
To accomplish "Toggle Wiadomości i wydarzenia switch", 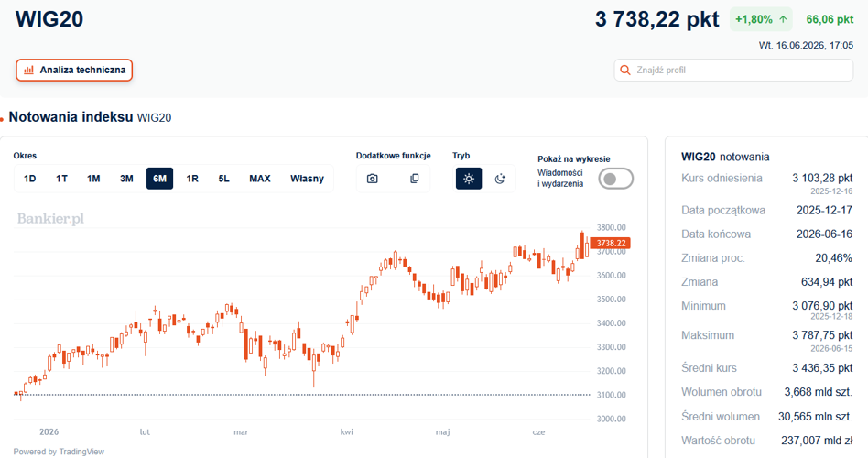I will 615,179.
